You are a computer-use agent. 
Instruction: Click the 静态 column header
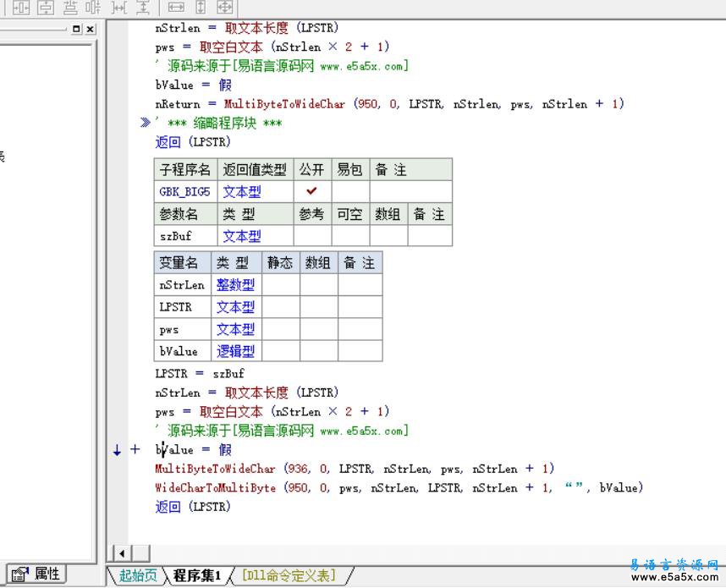point(281,262)
